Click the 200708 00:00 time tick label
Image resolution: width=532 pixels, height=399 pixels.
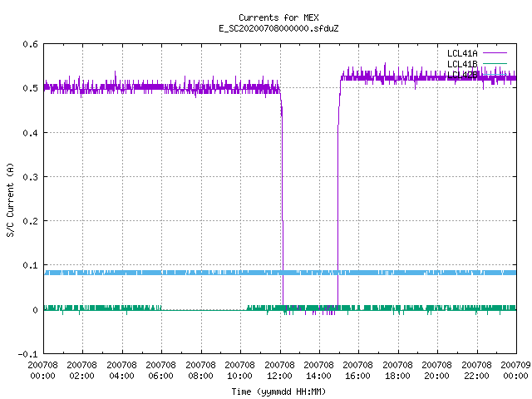point(42,371)
